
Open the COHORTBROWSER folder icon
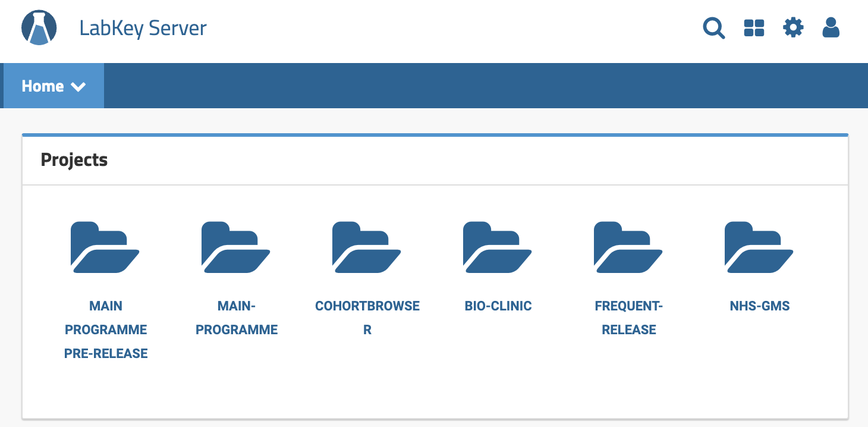[x=367, y=247]
